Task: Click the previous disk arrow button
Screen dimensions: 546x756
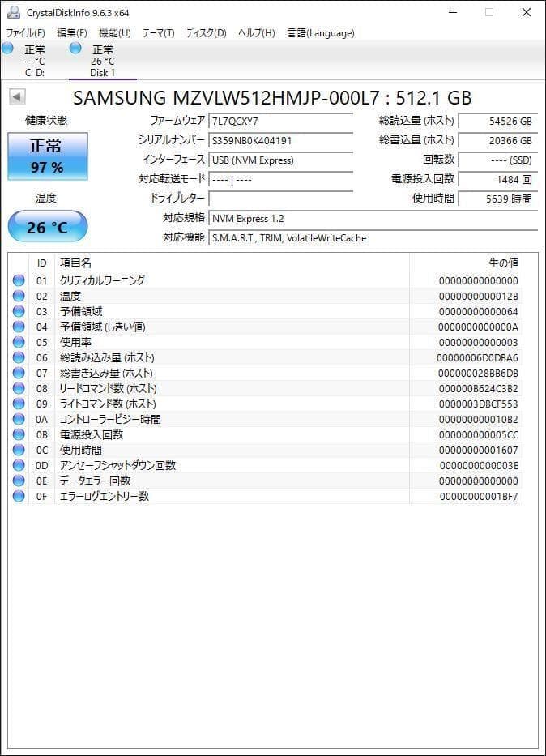Action: pyautogui.click(x=17, y=97)
